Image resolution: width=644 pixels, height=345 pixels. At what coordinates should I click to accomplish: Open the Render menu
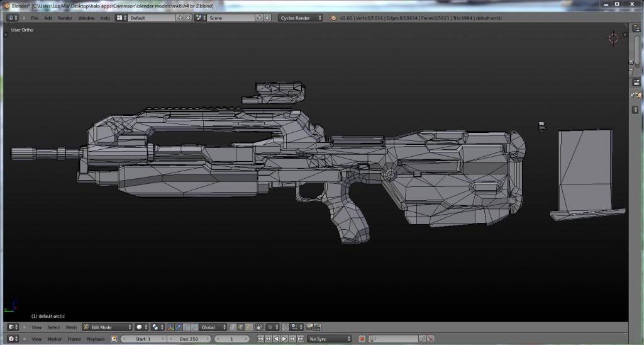(65, 18)
